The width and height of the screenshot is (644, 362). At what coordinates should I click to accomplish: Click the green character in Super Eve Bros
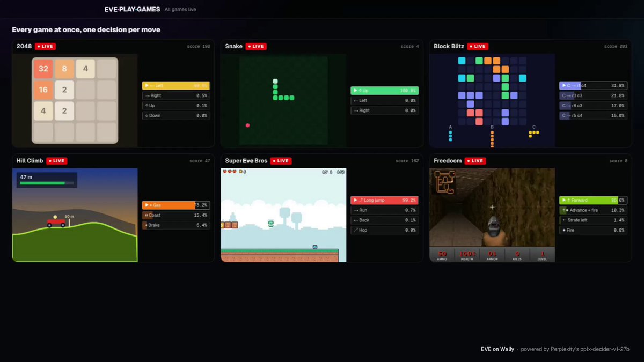[x=271, y=223]
